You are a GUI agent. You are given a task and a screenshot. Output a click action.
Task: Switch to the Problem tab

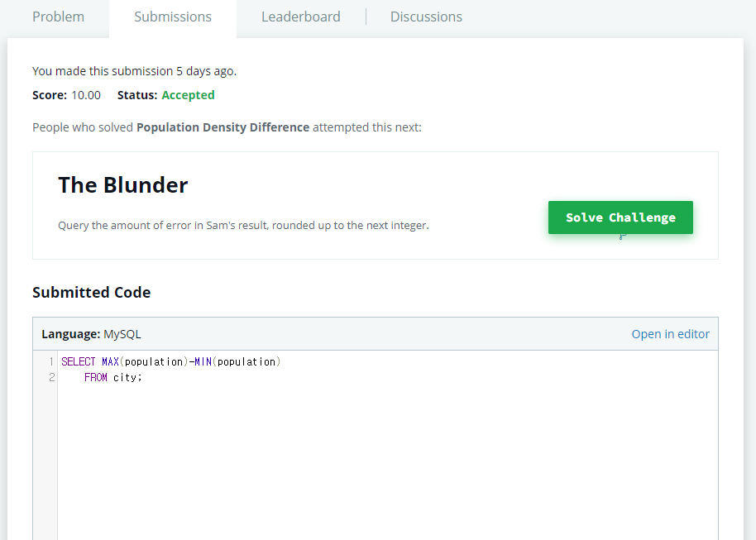tap(59, 17)
